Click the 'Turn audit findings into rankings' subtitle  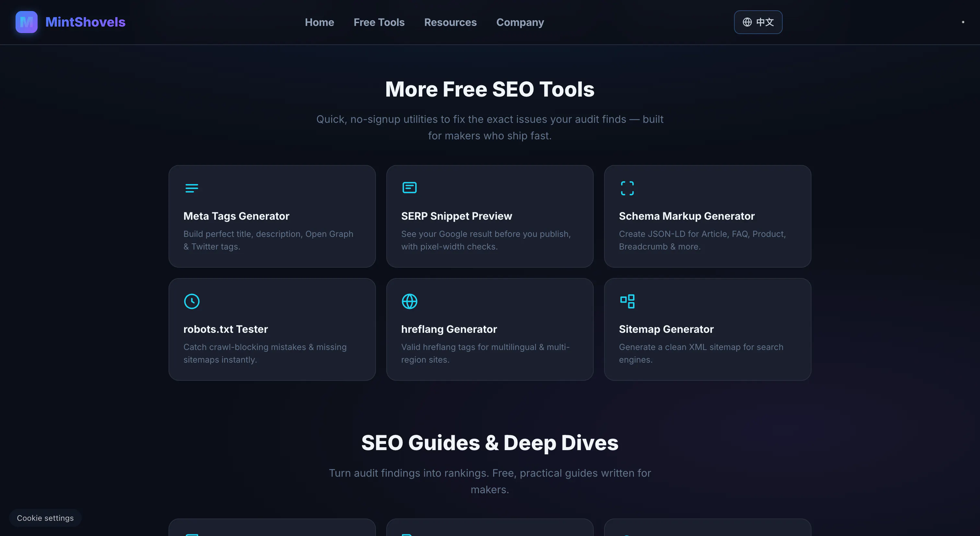click(x=490, y=481)
